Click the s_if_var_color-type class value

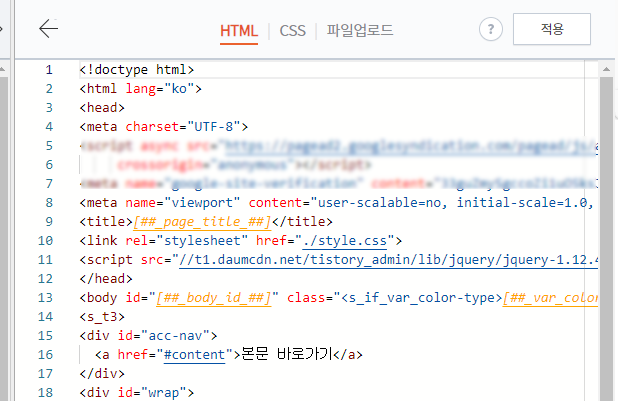tap(421, 298)
